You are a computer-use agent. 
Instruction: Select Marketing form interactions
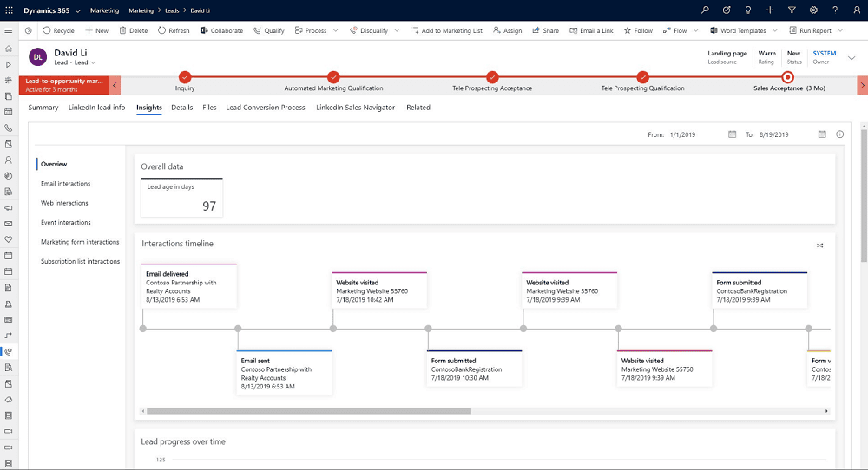[80, 242]
